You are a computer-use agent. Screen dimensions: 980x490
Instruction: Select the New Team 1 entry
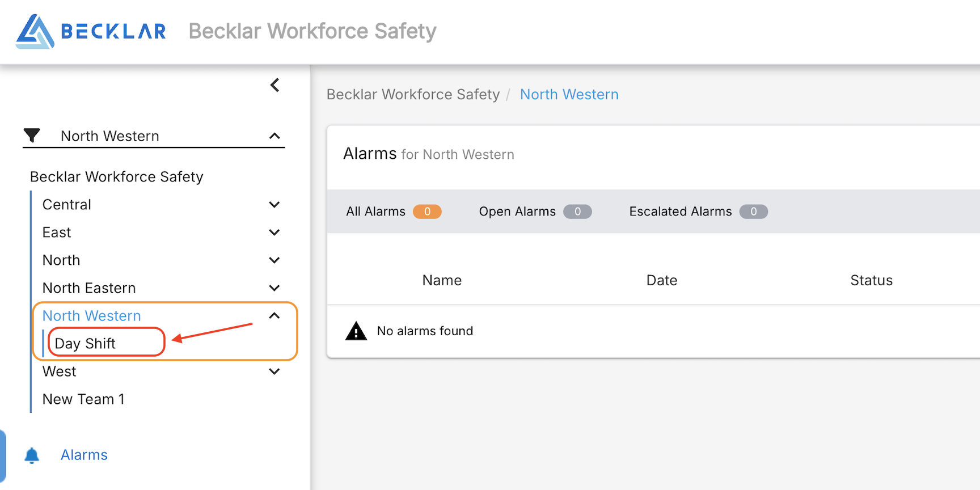click(x=83, y=399)
